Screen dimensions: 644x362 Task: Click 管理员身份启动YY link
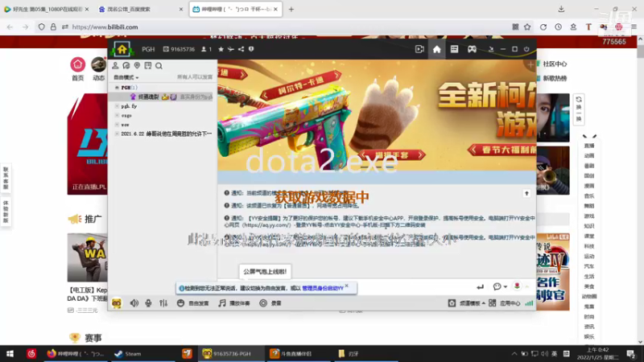pyautogui.click(x=323, y=288)
